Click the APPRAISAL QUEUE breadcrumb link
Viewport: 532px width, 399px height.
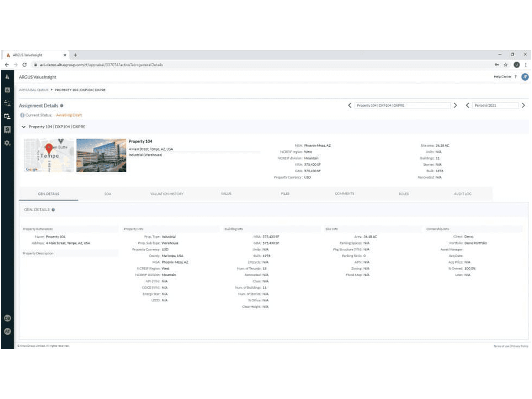click(34, 90)
